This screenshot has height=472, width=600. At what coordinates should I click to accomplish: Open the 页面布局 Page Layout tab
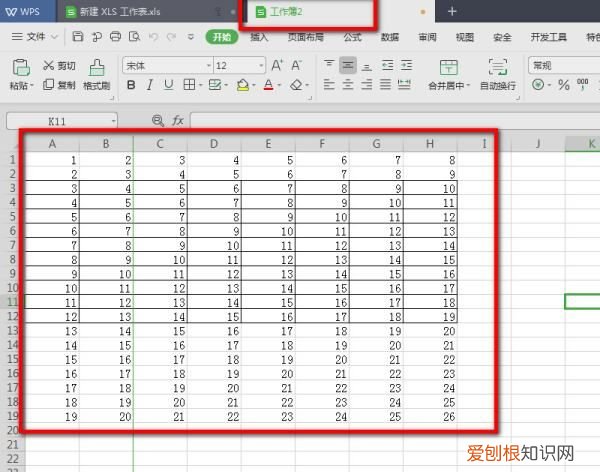point(306,37)
